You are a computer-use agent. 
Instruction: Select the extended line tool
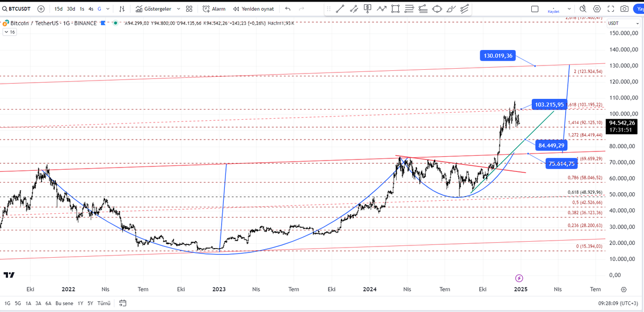[x=354, y=9]
